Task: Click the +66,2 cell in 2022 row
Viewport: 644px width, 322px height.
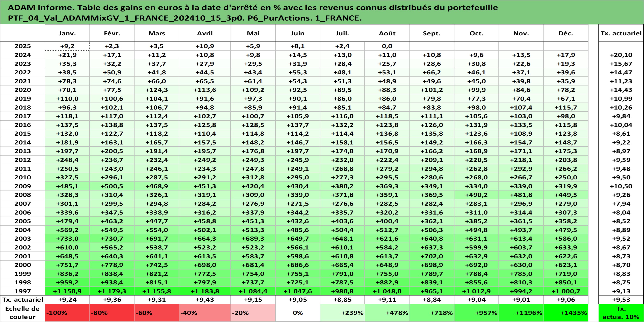Action: pyautogui.click(x=432, y=73)
